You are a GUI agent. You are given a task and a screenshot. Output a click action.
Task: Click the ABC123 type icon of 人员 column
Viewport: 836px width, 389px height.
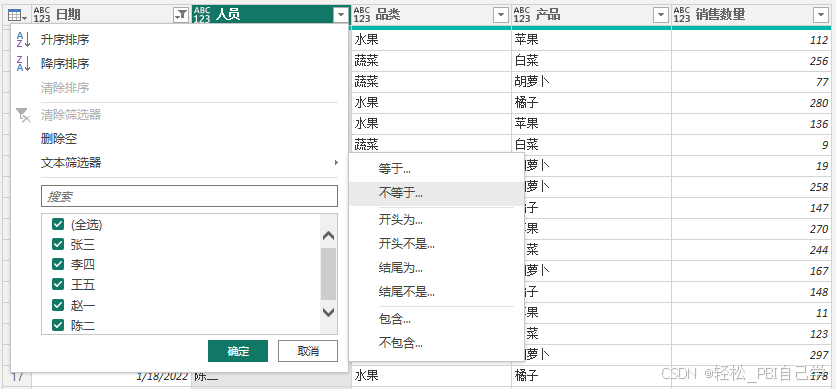click(x=202, y=15)
